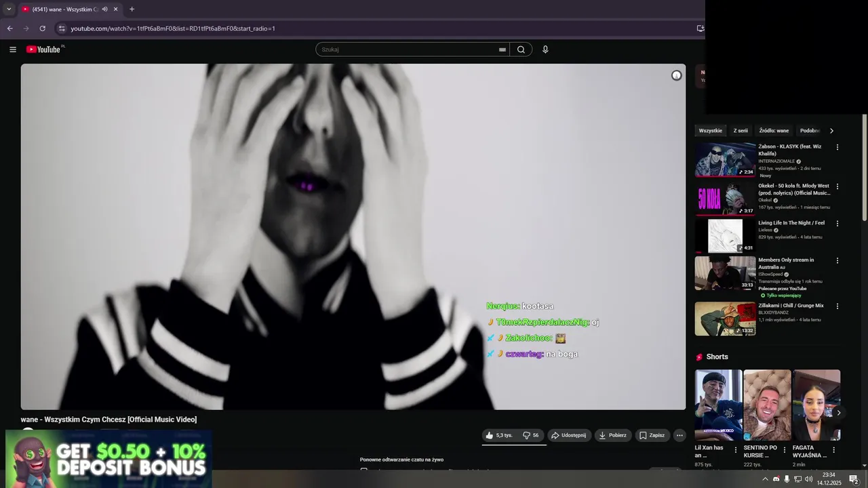Open the on-screen keyboard icon in search
The image size is (868, 488).
(502, 49)
